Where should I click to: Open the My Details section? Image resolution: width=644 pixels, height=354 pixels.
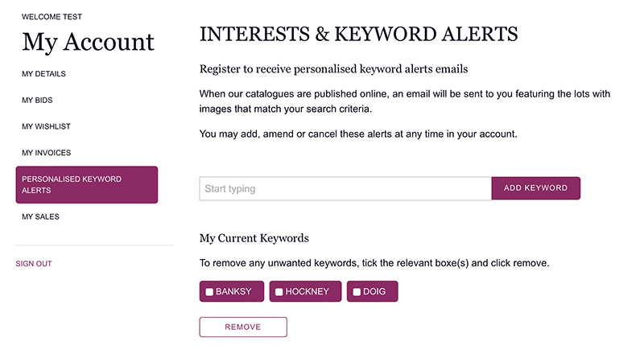point(43,74)
